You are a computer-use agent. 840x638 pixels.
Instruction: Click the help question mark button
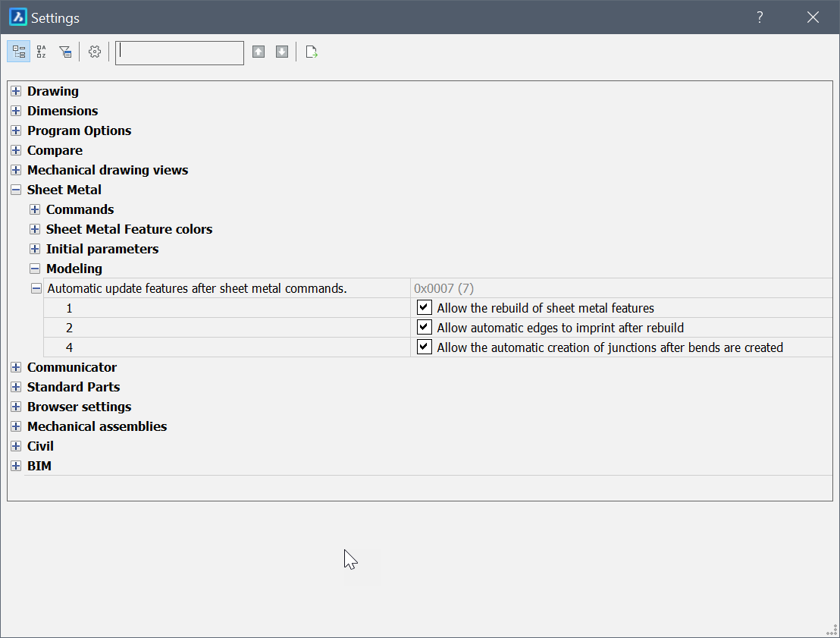(x=760, y=17)
